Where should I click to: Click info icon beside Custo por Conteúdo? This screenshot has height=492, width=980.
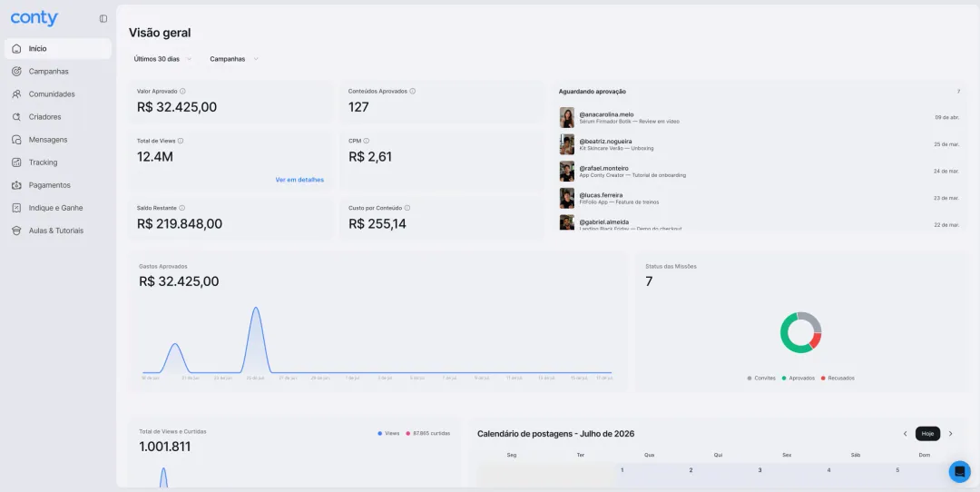[x=407, y=208]
